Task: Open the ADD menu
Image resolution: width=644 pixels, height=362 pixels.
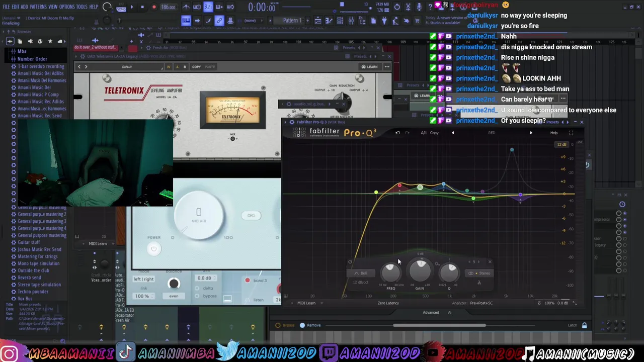Action: tap(24, 7)
